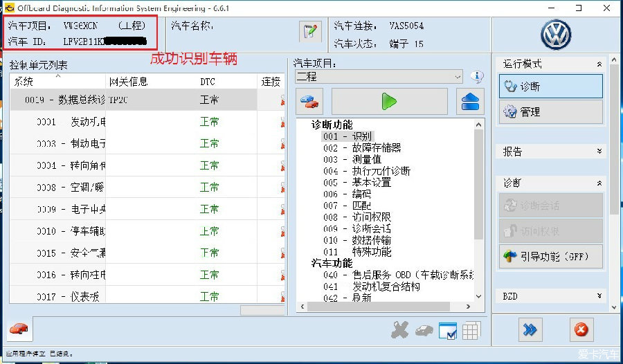Click function list scroll up arrow
Screen dimensions: 623x364
pyautogui.click(x=479, y=125)
